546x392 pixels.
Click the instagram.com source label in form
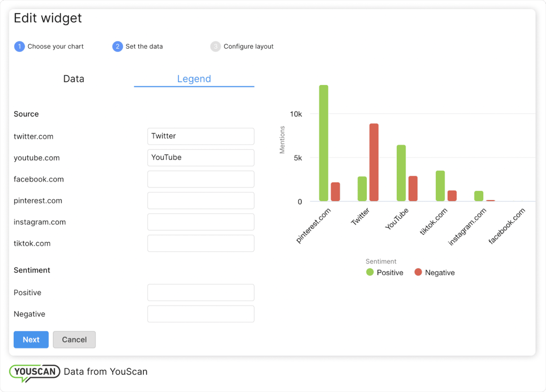40,222
